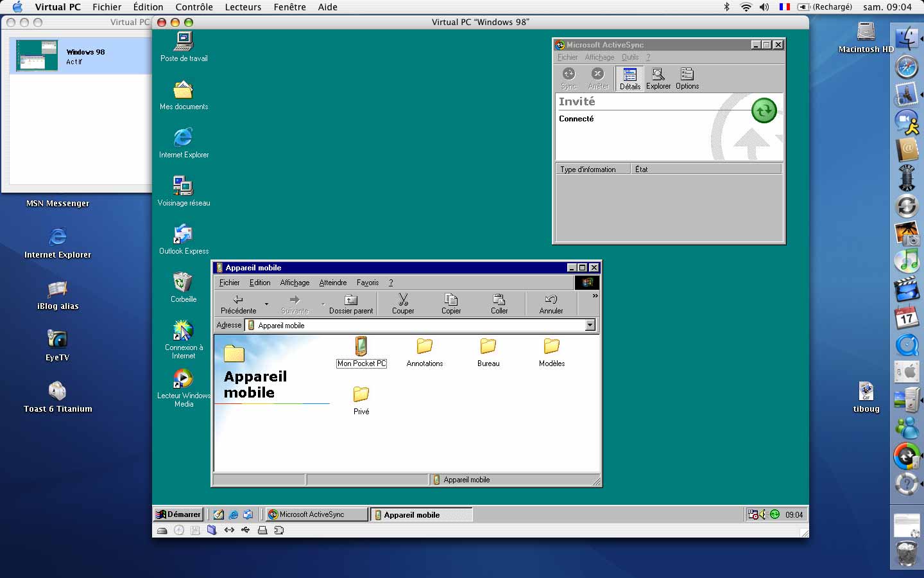Image resolution: width=924 pixels, height=578 pixels.
Task: Select the Bureau folder
Action: (x=488, y=352)
